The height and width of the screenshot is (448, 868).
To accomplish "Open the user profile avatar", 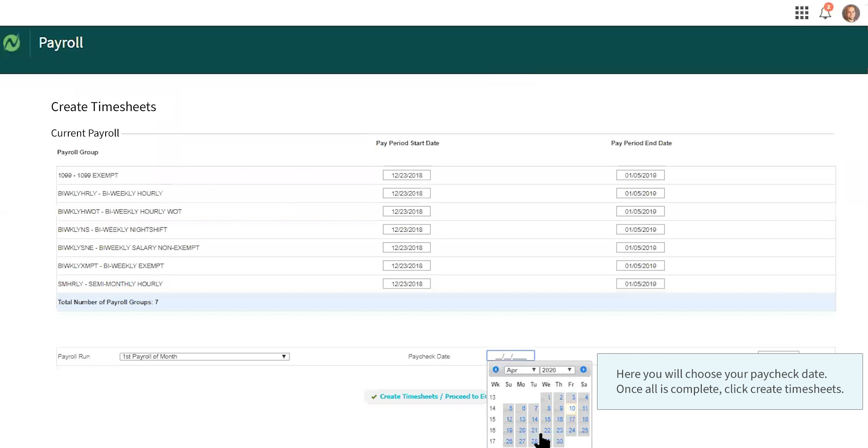I will pyautogui.click(x=851, y=13).
